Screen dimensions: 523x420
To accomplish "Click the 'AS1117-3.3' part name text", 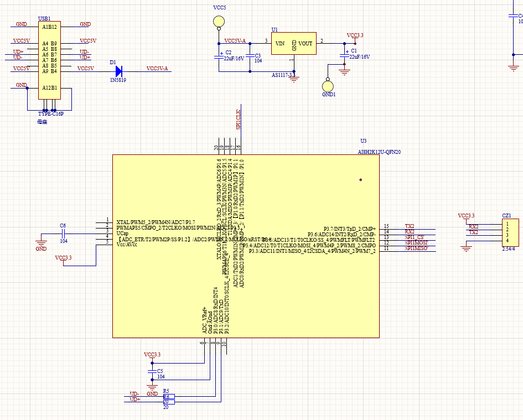I will coord(283,75).
